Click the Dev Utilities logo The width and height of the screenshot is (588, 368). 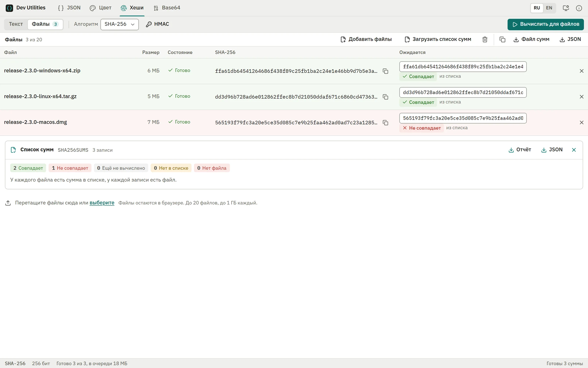coord(9,8)
